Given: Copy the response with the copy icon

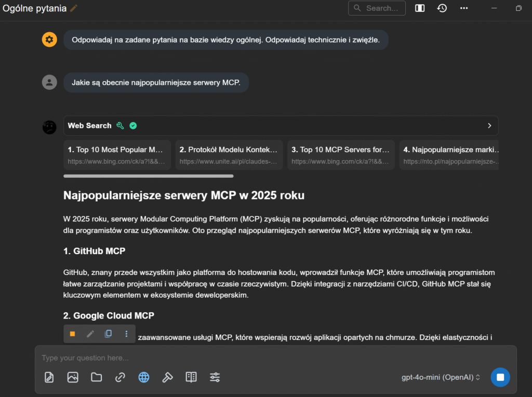Looking at the screenshot, I should tap(108, 334).
